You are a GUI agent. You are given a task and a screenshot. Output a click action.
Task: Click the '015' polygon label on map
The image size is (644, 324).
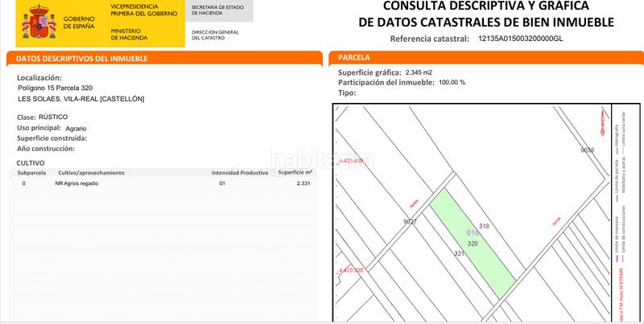(x=473, y=233)
